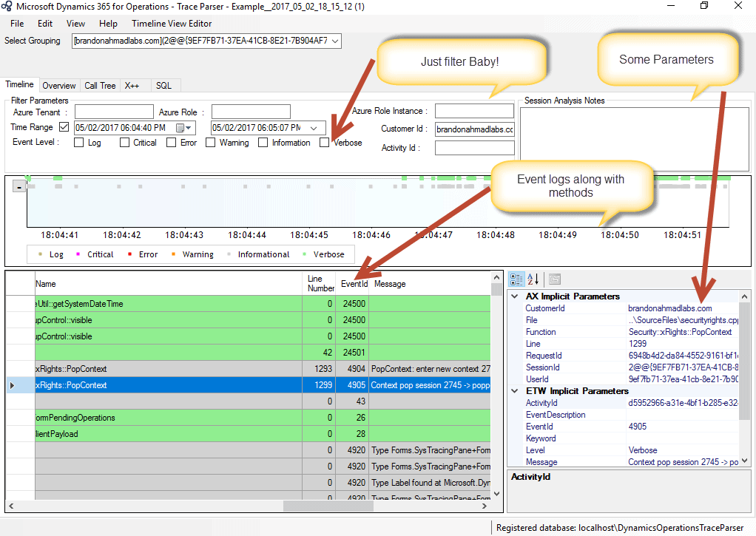
Task: Enable the Warning event level checkbox
Action: (210, 143)
